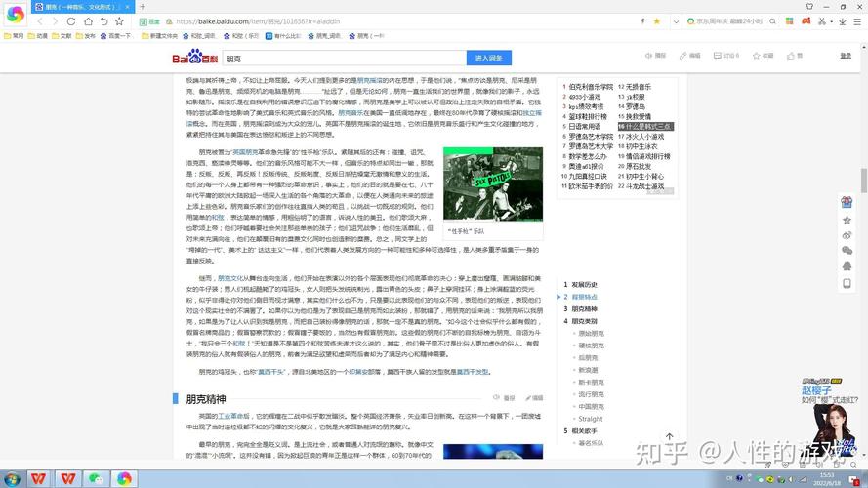Click the 工业革命后 link under 朋克精神
The width and height of the screenshot is (868, 488).
tap(233, 416)
